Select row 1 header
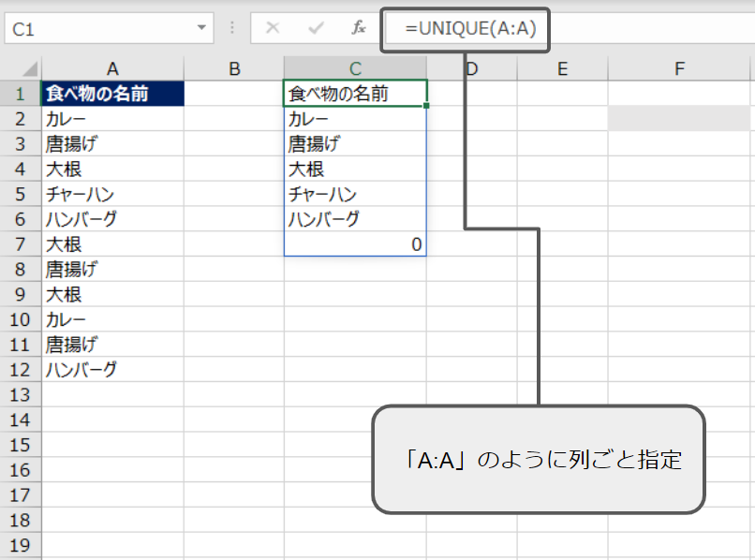 (21, 94)
